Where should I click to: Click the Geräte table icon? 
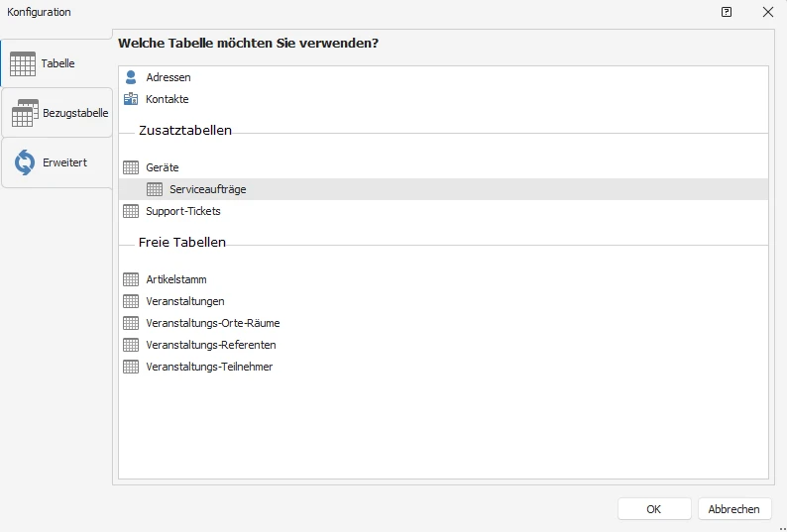pyautogui.click(x=131, y=167)
